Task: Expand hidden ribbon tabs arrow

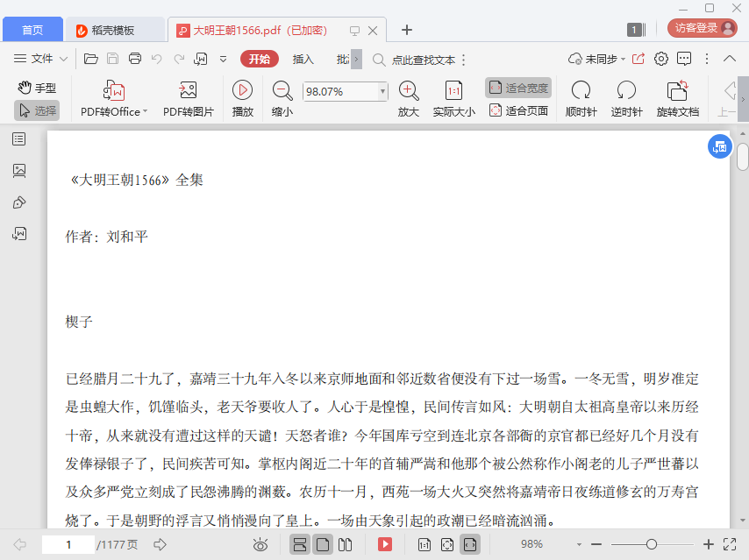Action: 356,60
